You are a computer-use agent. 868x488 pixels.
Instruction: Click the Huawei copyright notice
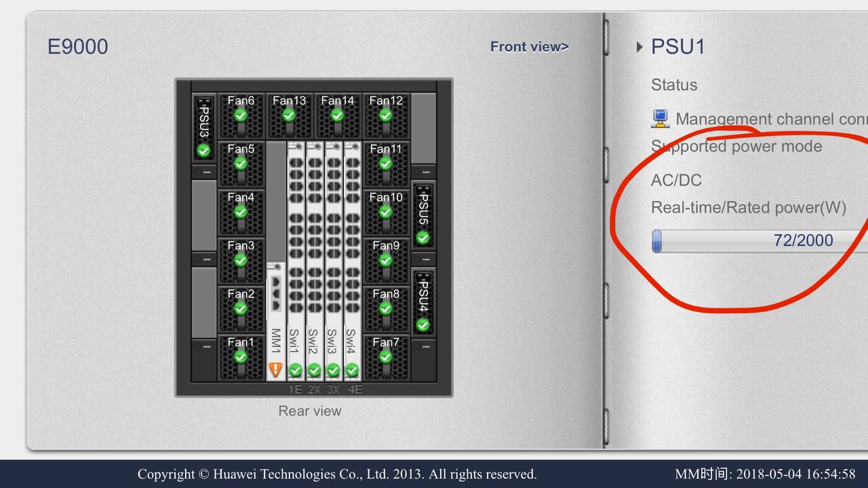pyautogui.click(x=337, y=474)
